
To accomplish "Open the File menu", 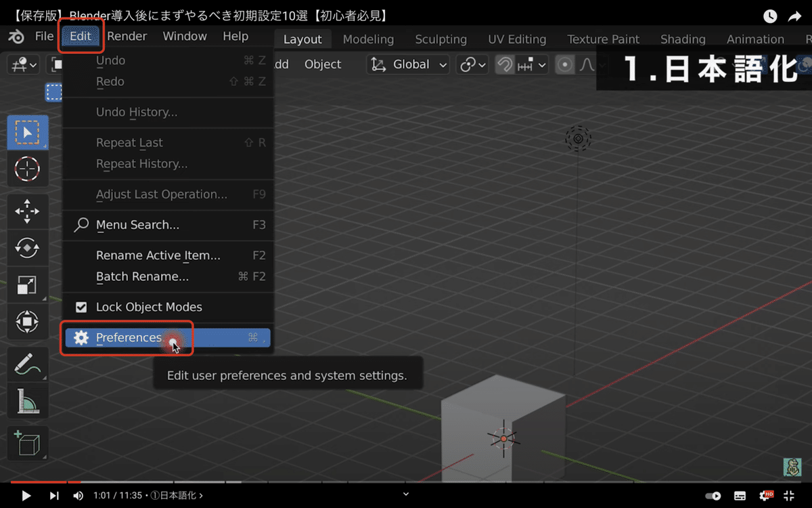I will pos(44,37).
